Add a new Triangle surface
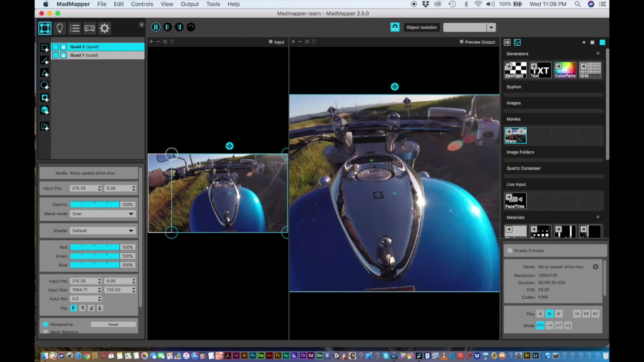This screenshot has width=644, height=362. coord(45,73)
